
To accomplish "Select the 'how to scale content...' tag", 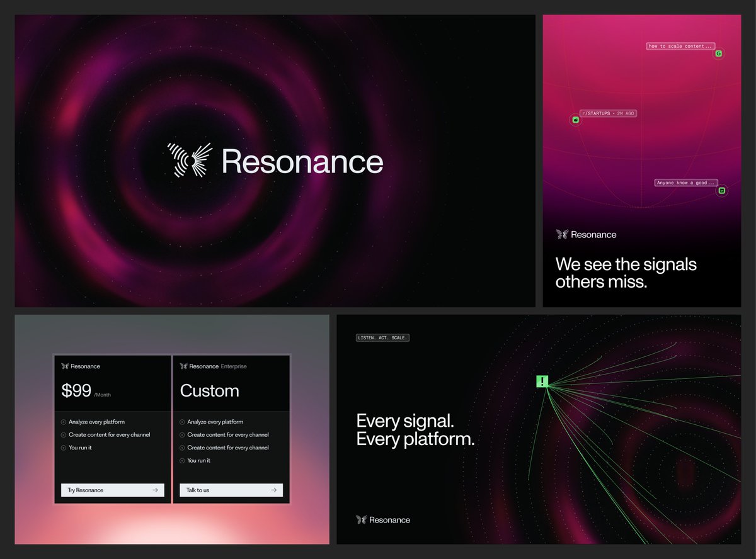I will point(681,46).
